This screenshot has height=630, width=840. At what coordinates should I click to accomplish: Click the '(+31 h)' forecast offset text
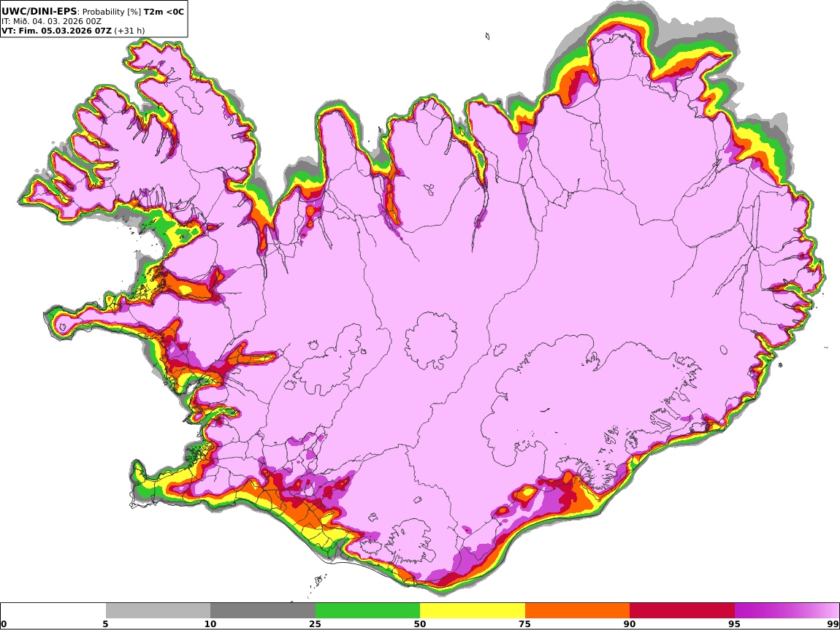(x=129, y=31)
